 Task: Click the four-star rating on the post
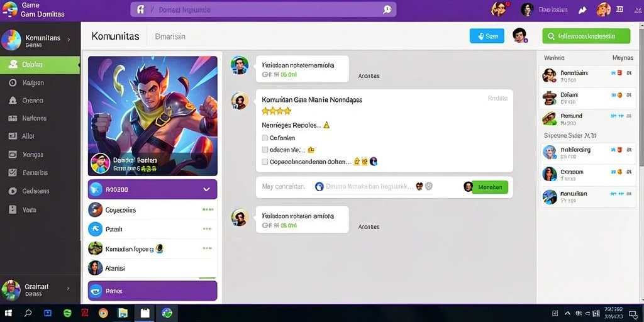[276, 111]
